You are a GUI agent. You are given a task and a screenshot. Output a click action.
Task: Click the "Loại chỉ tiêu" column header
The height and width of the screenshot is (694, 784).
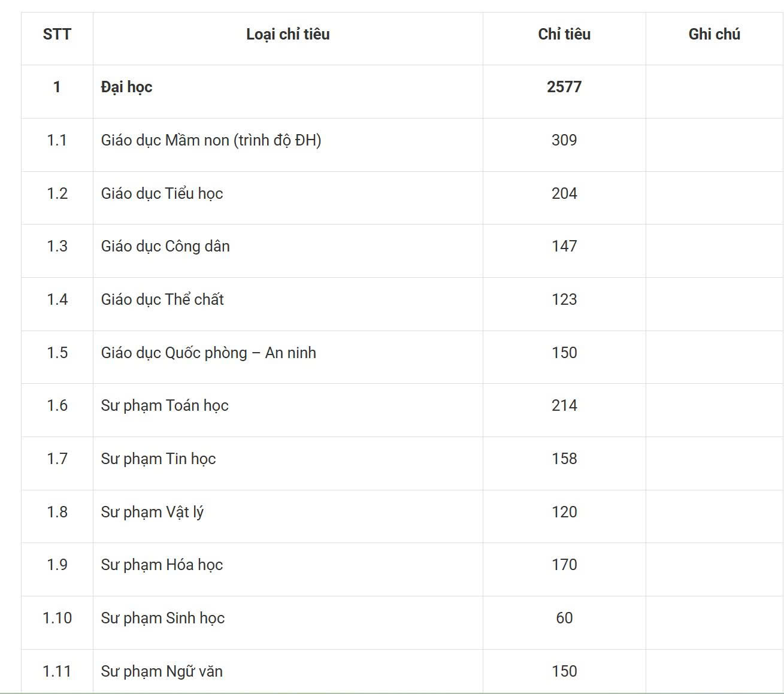(x=287, y=35)
